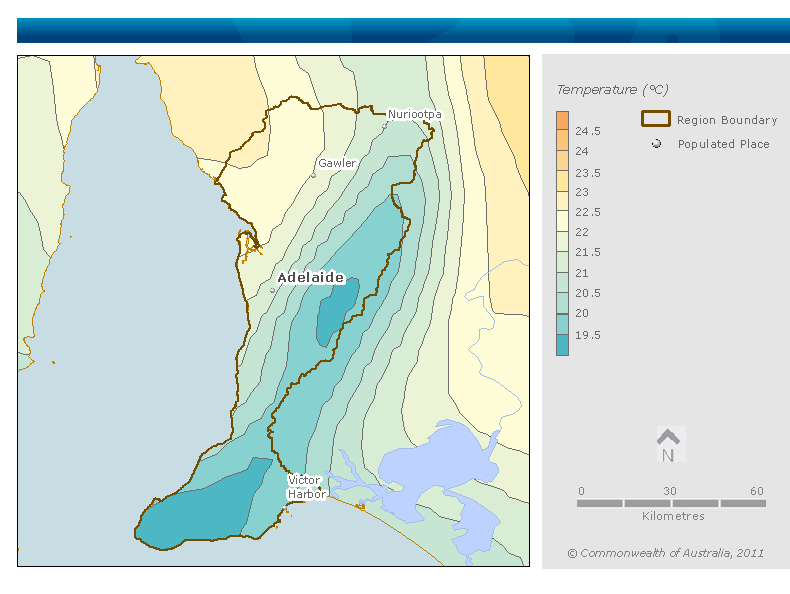The width and height of the screenshot is (790, 594).
Task: Click the Victor Harbor label
Action: click(306, 487)
